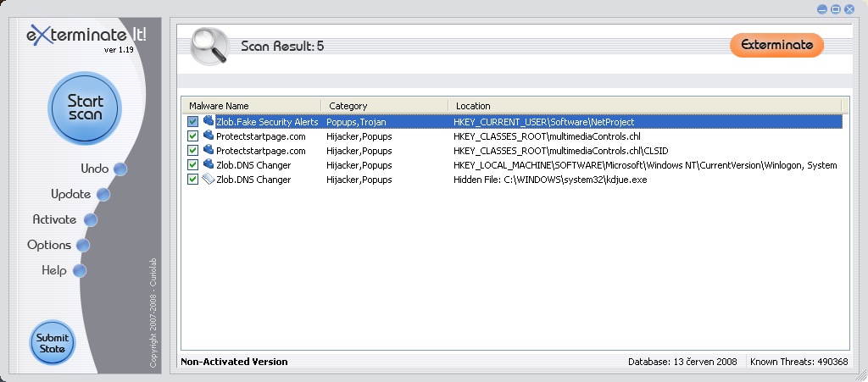Screen dimensions: 868x382
Task: Click the registry icon beside Zlob.Fake Security Alerts
Action: tap(208, 121)
